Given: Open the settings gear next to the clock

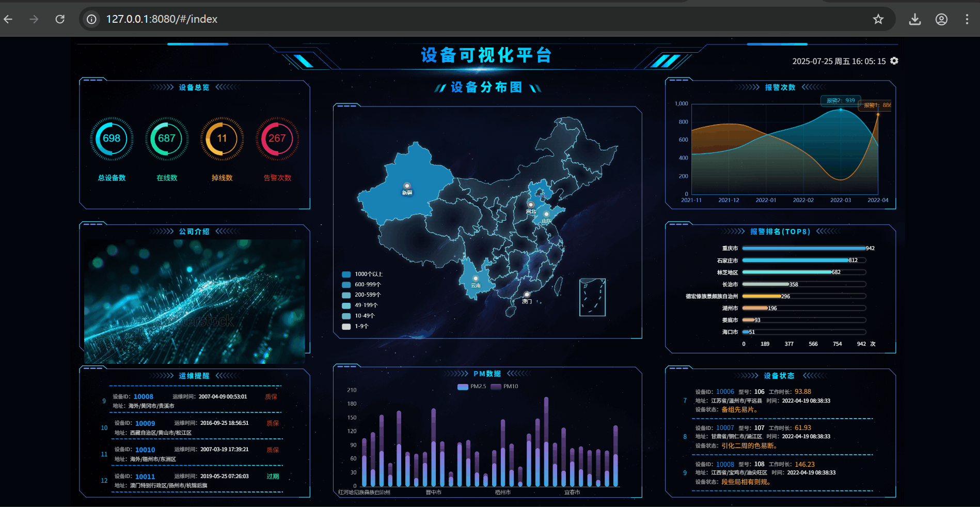Looking at the screenshot, I should click(x=894, y=61).
